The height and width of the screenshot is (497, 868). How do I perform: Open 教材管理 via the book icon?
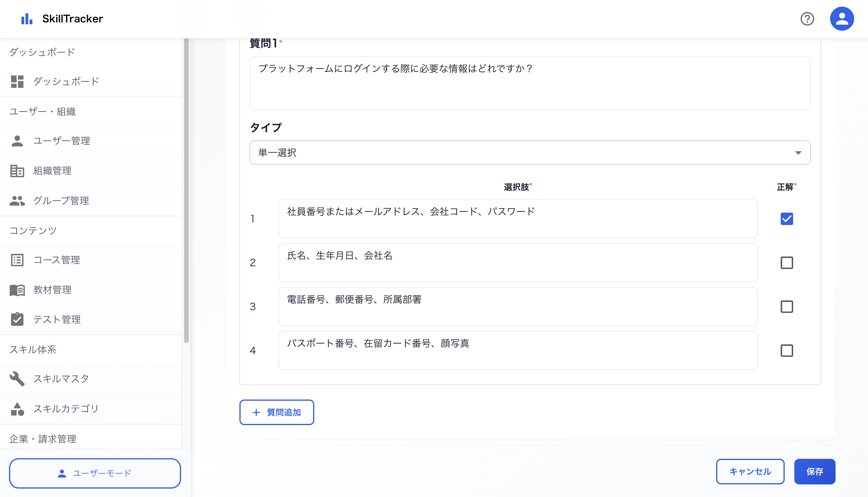point(17,290)
